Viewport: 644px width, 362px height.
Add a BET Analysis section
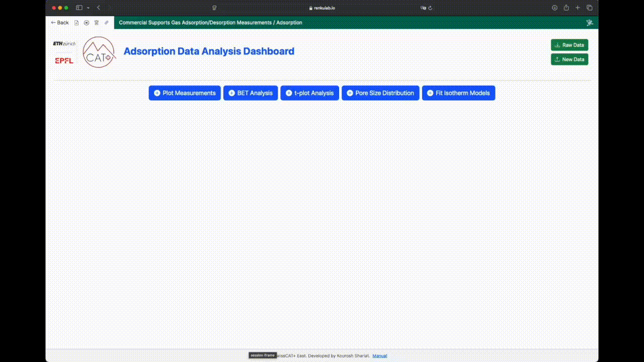tap(251, 93)
